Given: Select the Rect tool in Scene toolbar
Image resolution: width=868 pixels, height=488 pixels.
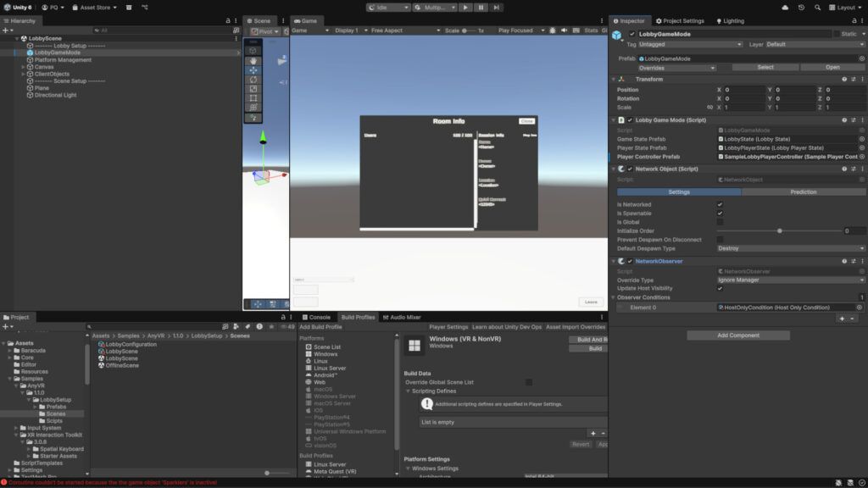Looking at the screenshot, I should 253,98.
